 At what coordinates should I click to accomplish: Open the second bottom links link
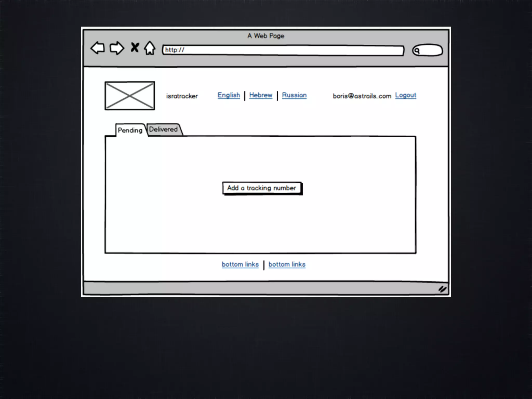(x=287, y=264)
